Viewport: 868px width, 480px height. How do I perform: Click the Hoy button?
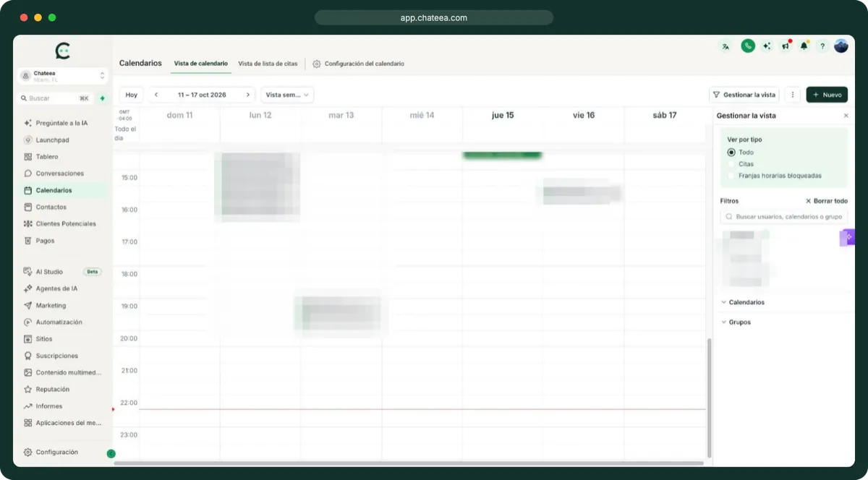[x=131, y=95]
